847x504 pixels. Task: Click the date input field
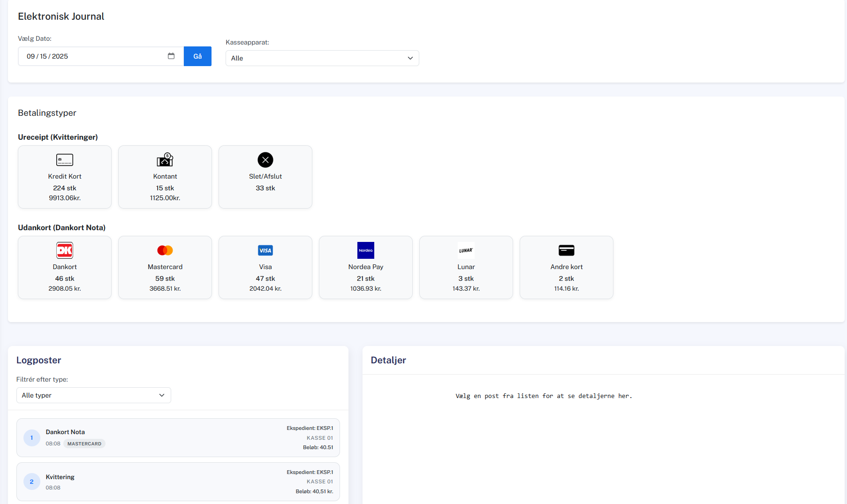tap(94, 56)
